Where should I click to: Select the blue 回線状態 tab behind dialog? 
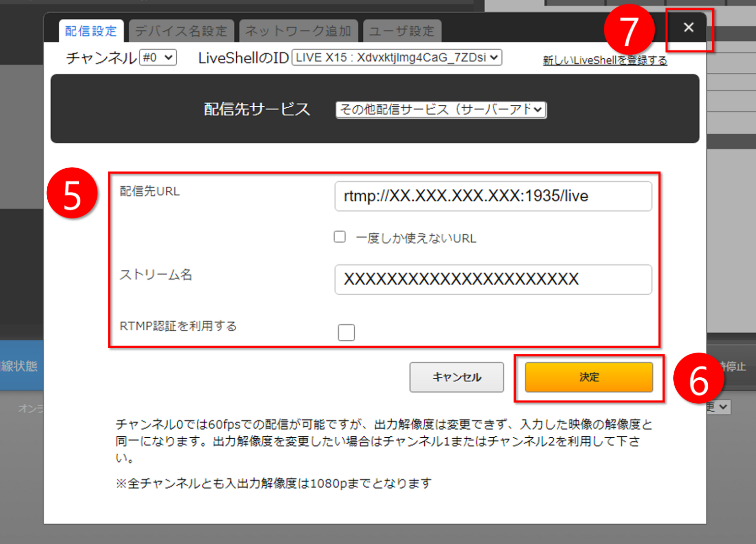point(22,365)
